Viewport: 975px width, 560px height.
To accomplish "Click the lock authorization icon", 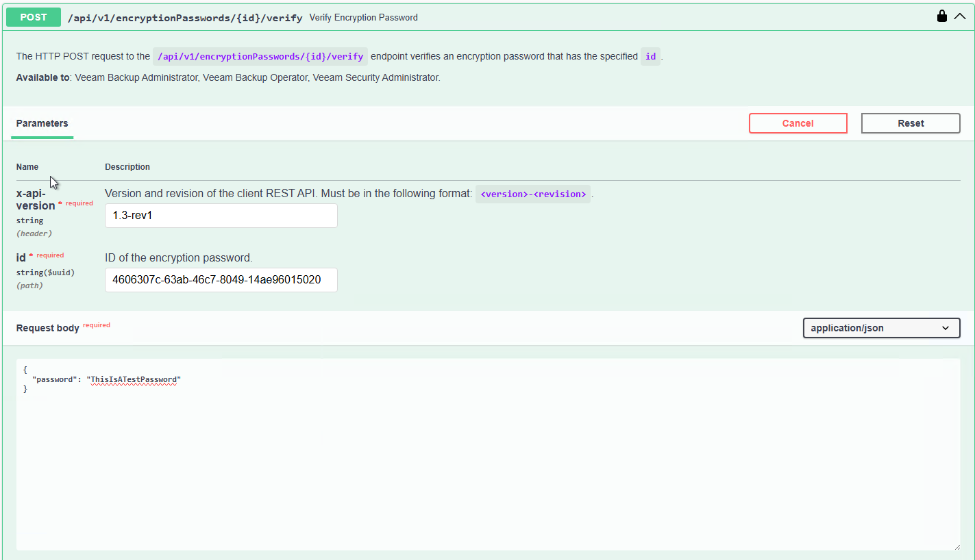I will 942,16.
